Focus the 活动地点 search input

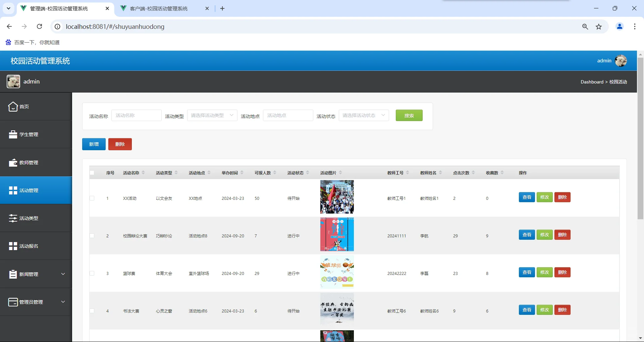point(288,115)
